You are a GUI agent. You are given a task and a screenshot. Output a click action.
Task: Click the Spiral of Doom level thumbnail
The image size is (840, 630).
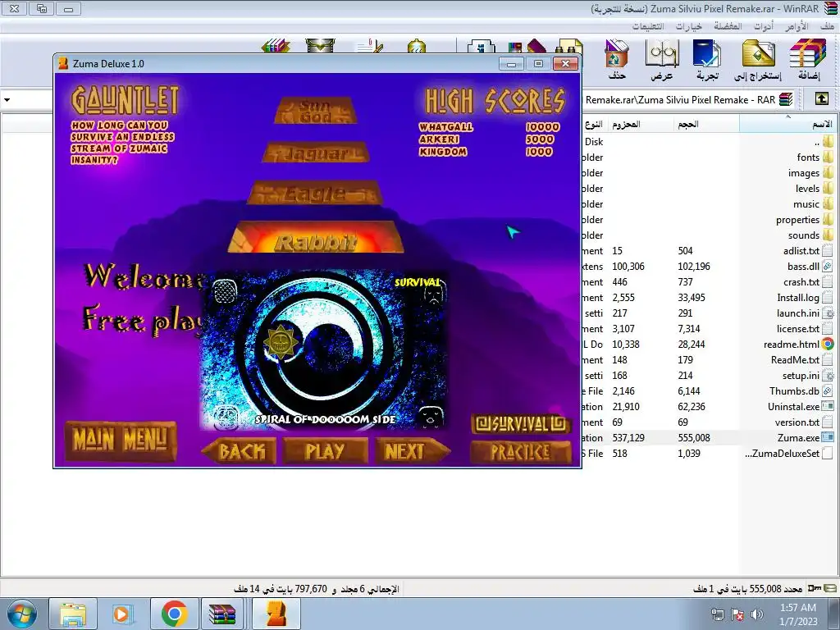coord(323,349)
